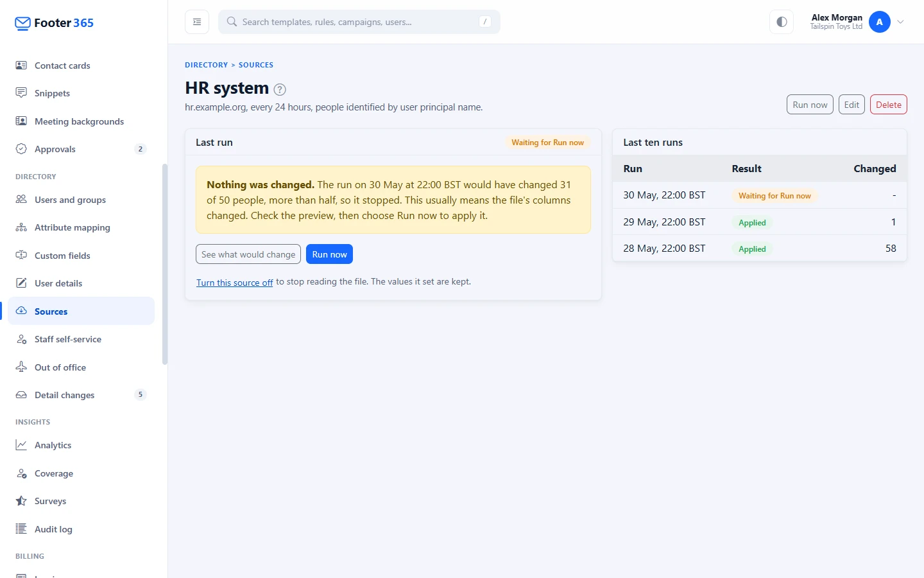Click the changed count 58
The image size is (924, 578).
click(891, 249)
